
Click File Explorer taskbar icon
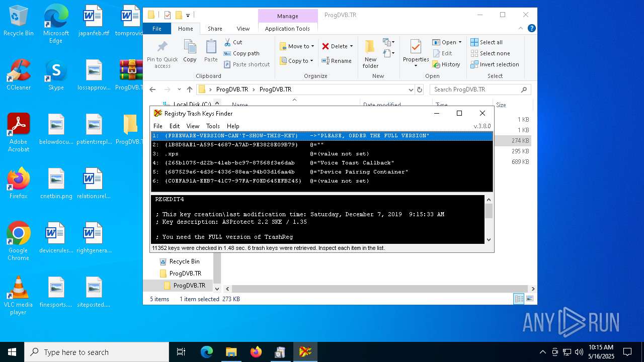point(231,352)
